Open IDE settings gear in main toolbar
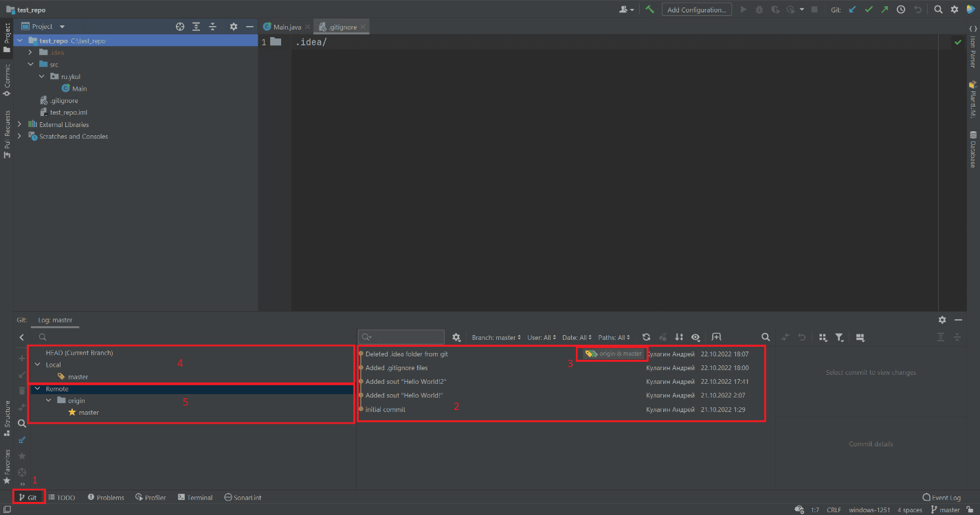This screenshot has width=980, height=515. (955, 10)
